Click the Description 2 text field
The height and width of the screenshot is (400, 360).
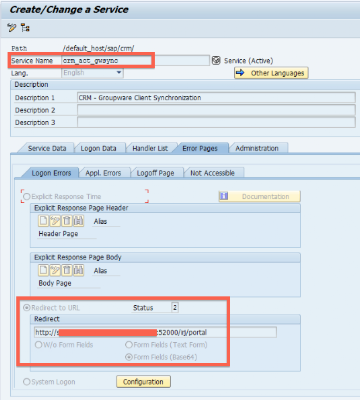216,110
